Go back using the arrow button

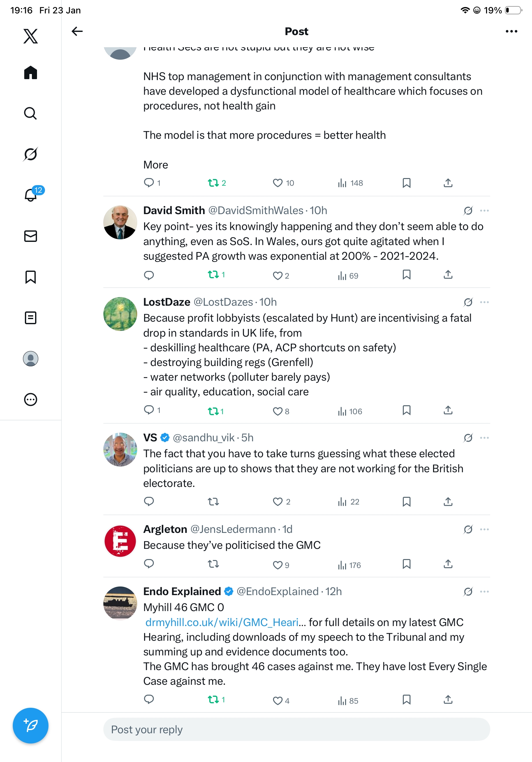point(77,31)
